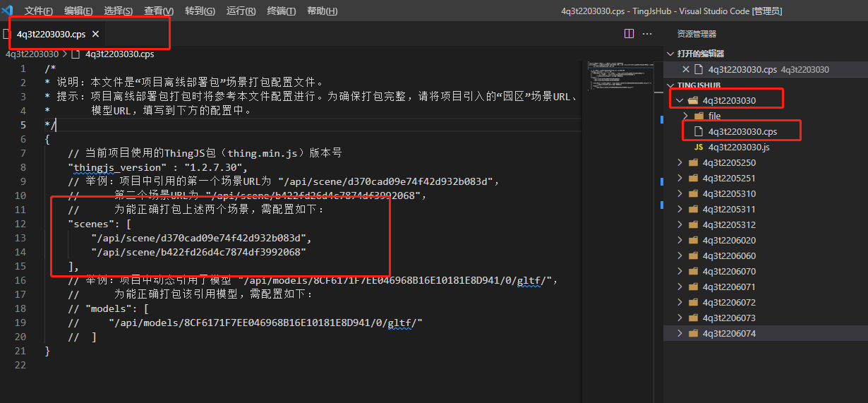
Task: Open the 编辑(E) menu
Action: (x=78, y=11)
